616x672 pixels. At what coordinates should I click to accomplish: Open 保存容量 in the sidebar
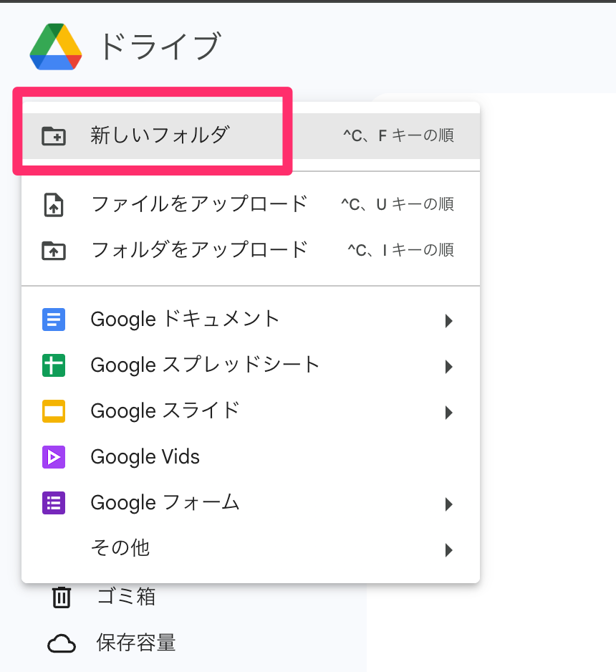tap(136, 643)
